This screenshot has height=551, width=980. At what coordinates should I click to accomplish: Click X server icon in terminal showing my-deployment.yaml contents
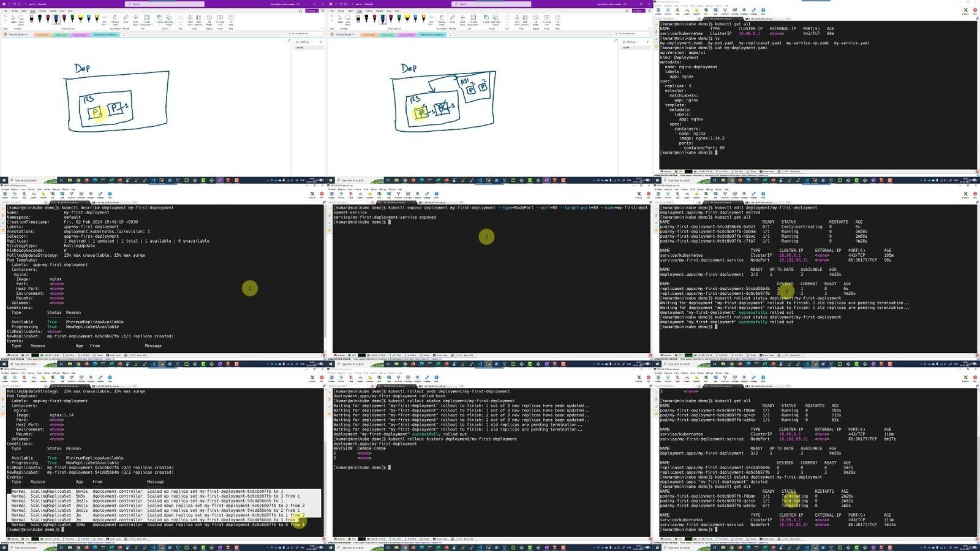coord(966,10)
